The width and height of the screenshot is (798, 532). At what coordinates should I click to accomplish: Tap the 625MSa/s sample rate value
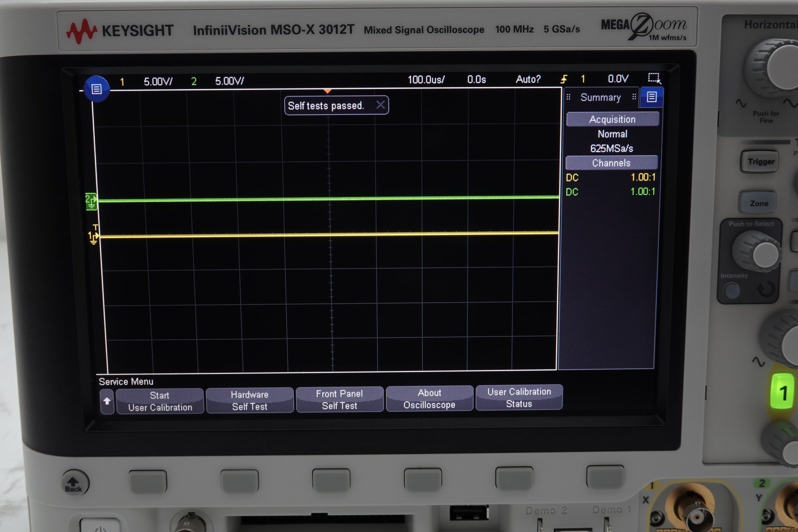[611, 148]
